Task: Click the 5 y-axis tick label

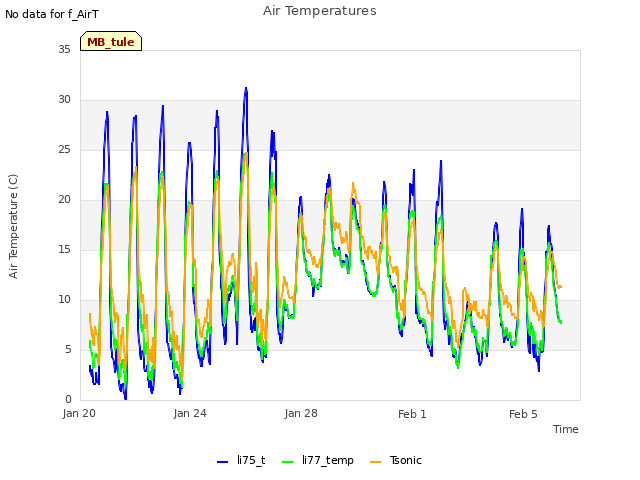Action: pos(68,349)
